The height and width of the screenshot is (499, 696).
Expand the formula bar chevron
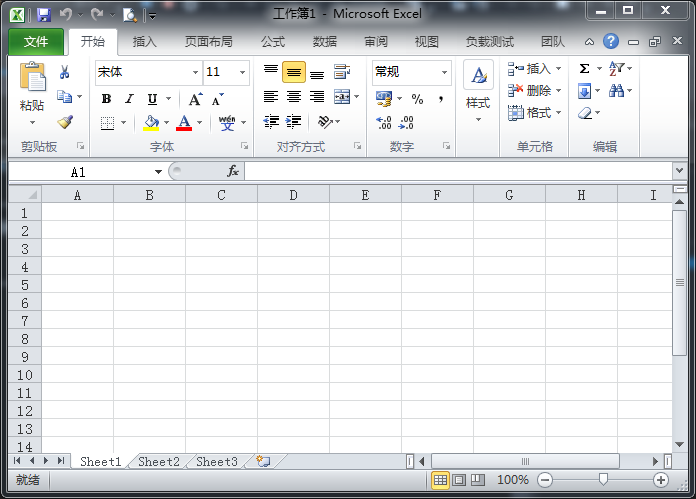click(679, 170)
